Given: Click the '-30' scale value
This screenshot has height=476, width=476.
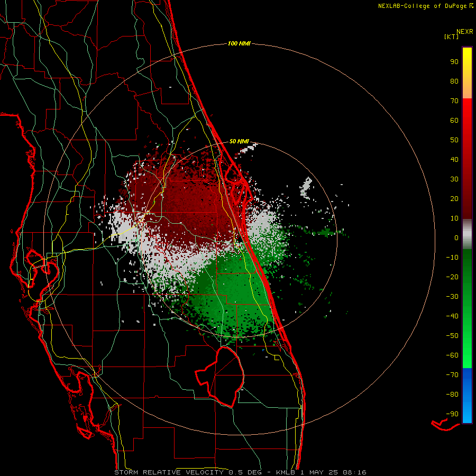Looking at the screenshot, I should pyautogui.click(x=452, y=297).
